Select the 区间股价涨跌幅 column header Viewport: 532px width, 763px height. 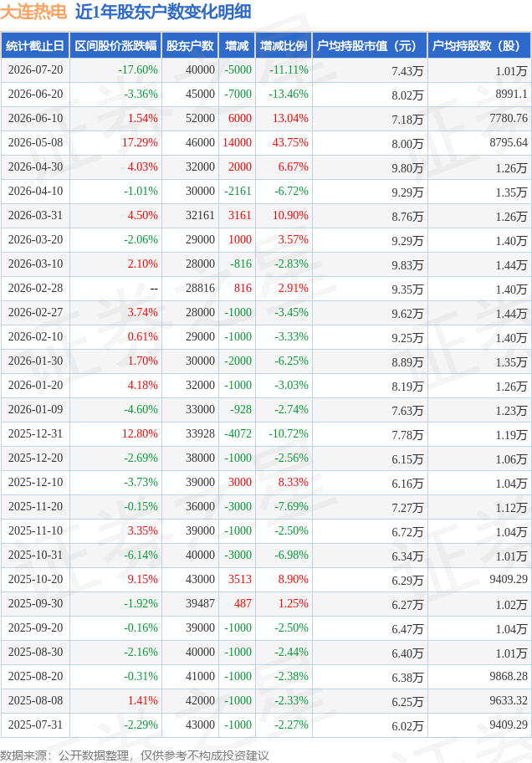pos(115,46)
